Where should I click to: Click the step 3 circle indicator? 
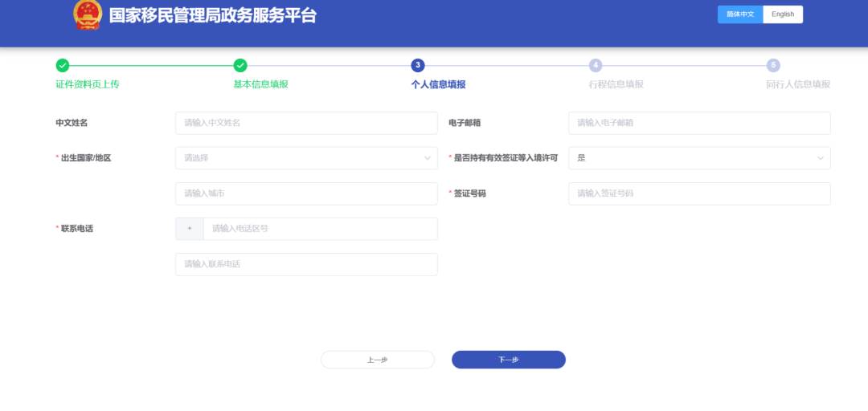coord(418,66)
